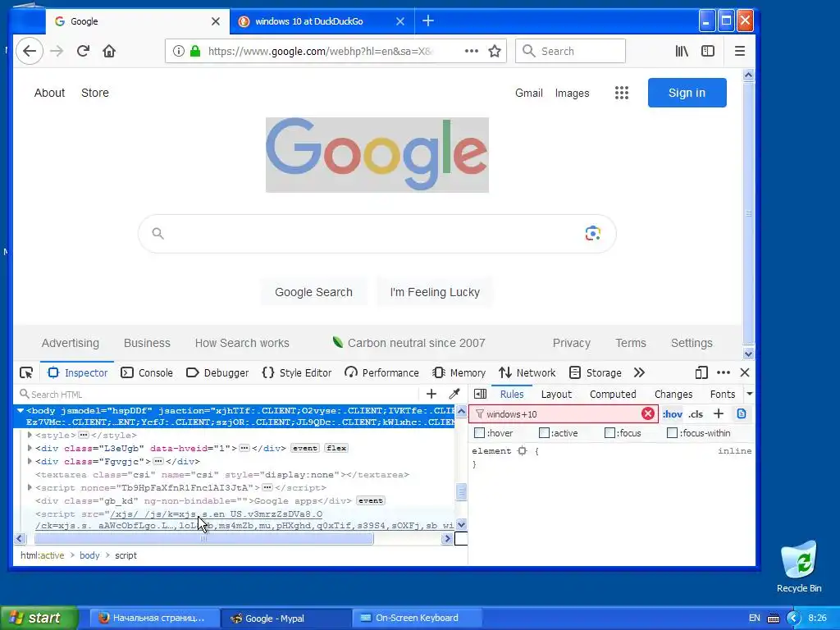The width and height of the screenshot is (840, 630).
Task: Switch to On-Screen Keyboard taskbar item
Action: point(417,618)
